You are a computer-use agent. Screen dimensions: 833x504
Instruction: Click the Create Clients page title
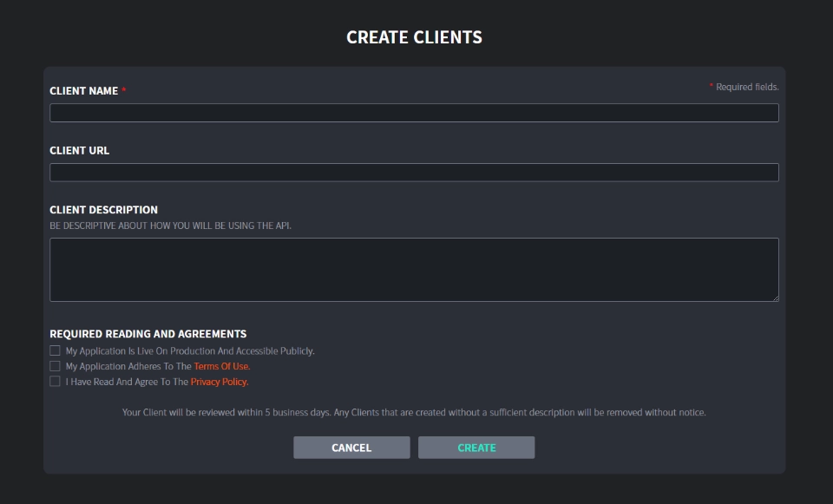tap(415, 37)
